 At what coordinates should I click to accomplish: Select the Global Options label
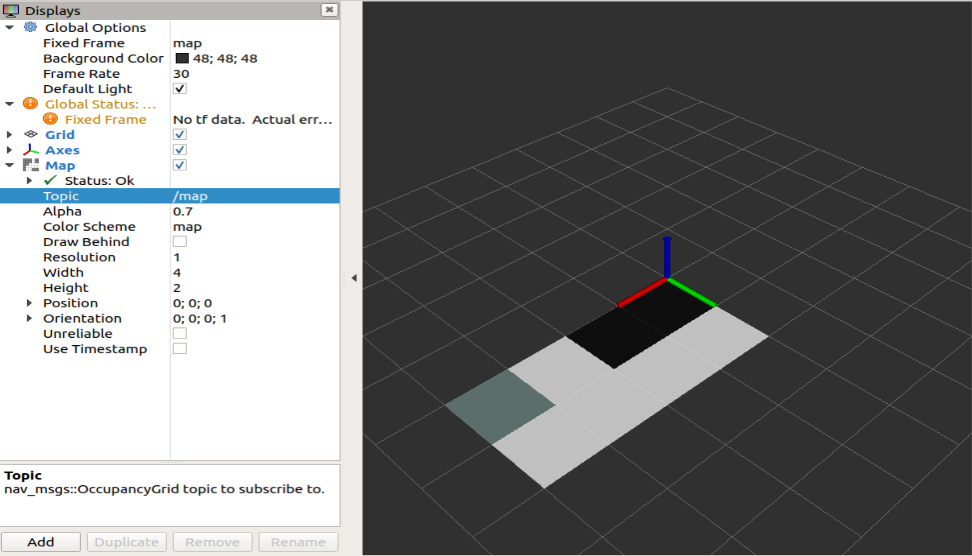[95, 27]
